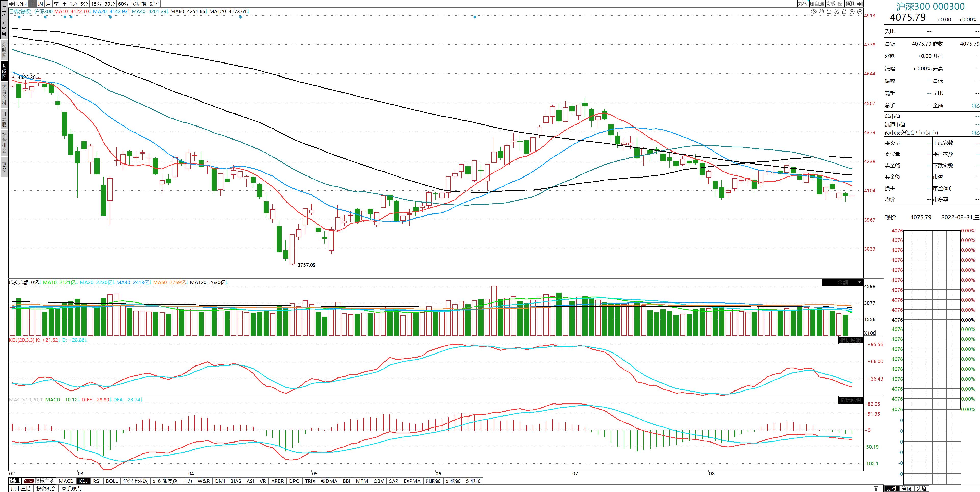Select the scissors cut tool icon
Screen dimensions: 980x492
click(837, 12)
